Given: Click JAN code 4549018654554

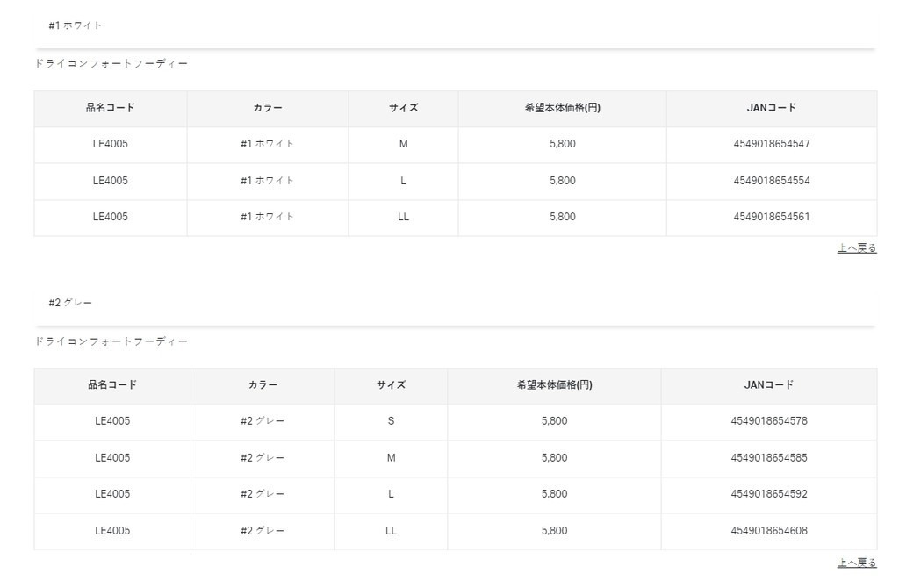Looking at the screenshot, I should [x=771, y=181].
